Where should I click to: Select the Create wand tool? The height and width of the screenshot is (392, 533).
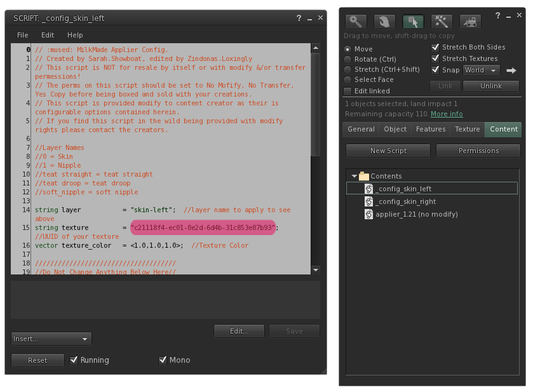[x=442, y=22]
